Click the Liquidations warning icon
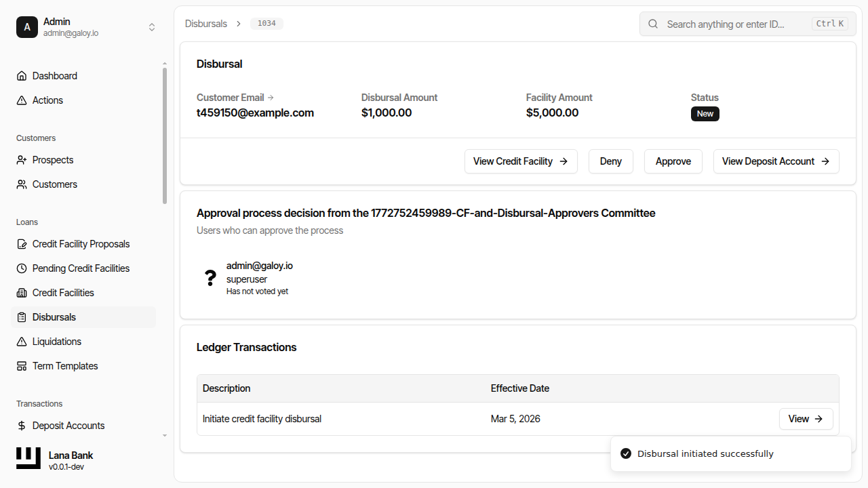The width and height of the screenshot is (868, 488). click(21, 341)
